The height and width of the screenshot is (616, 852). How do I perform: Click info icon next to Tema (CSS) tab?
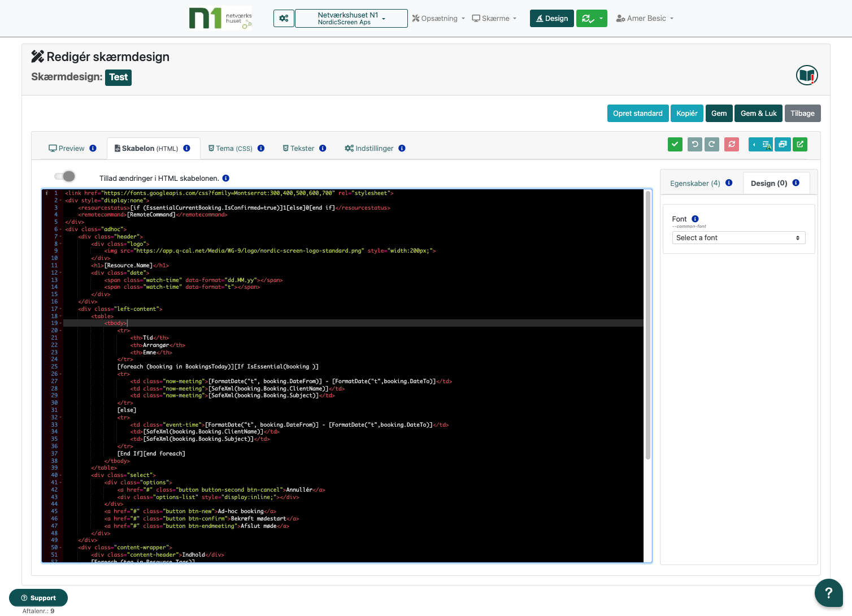(x=261, y=148)
